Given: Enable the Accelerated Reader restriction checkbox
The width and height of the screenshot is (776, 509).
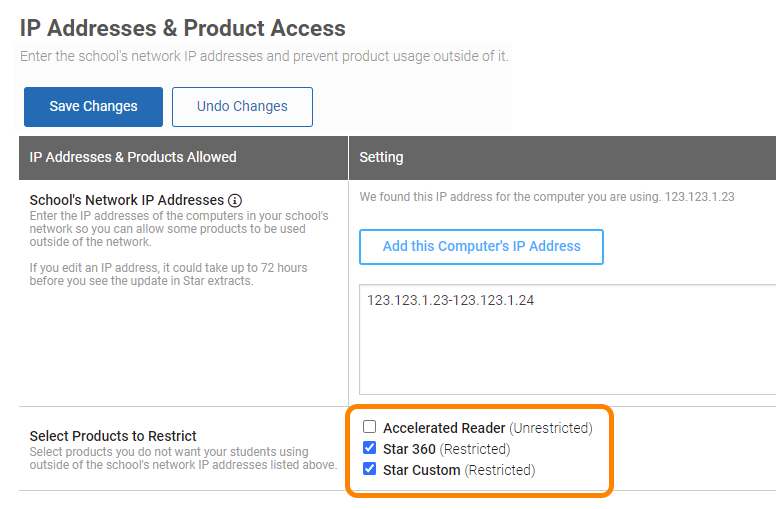Looking at the screenshot, I should [x=369, y=427].
